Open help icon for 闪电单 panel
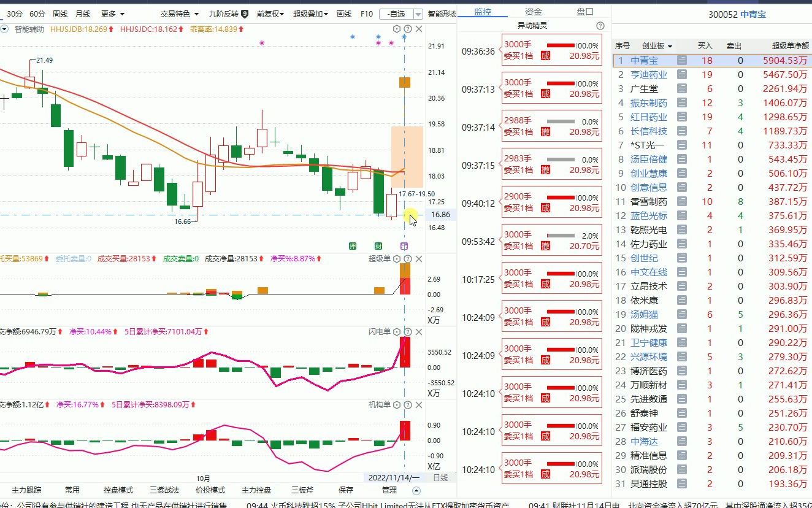The height and width of the screenshot is (508, 812). coord(408,332)
